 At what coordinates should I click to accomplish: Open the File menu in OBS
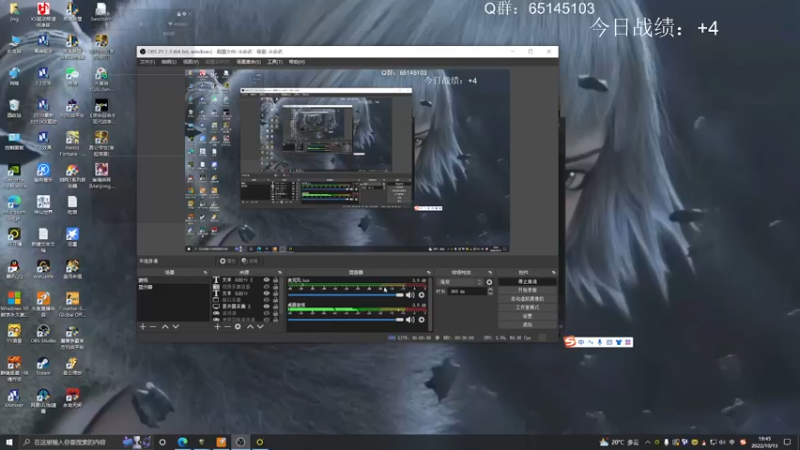point(147,62)
